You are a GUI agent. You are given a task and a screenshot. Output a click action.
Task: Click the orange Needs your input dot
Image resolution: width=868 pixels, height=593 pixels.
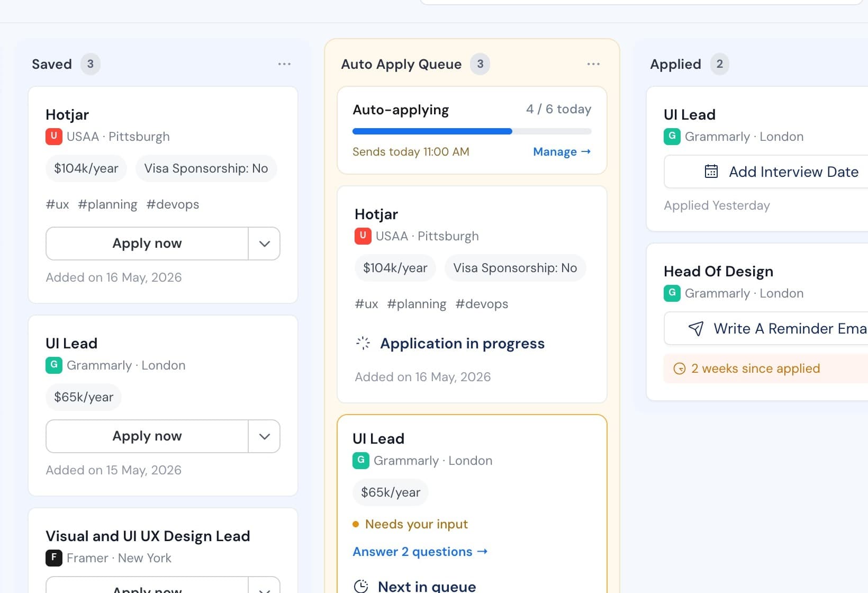356,524
